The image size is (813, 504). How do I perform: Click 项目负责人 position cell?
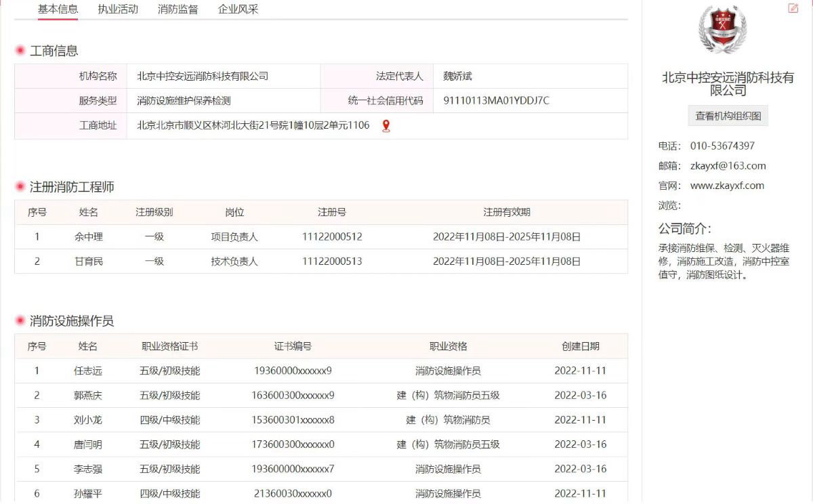(234, 237)
